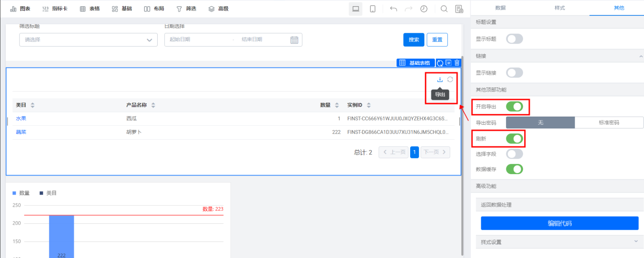Open the 请选择 filter dropdown
The image size is (644, 258).
[88, 40]
